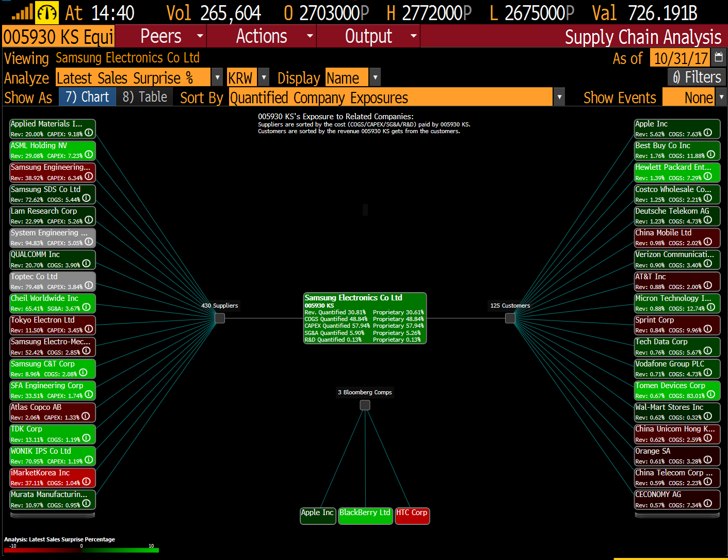Click info icon on Tomen Devices Corp
728x560 pixels.
[711, 394]
